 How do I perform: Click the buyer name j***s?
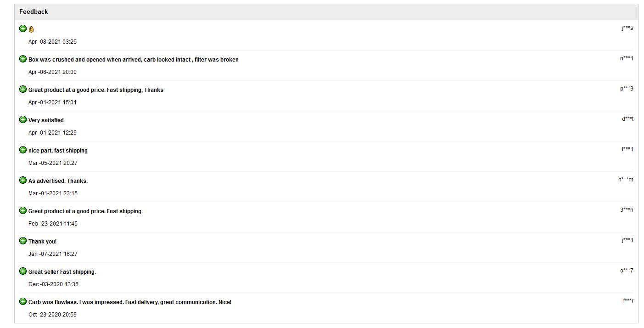point(627,28)
